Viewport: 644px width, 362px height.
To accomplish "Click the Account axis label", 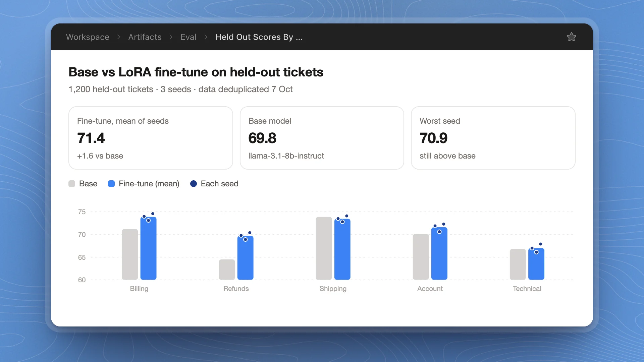I will click(430, 289).
